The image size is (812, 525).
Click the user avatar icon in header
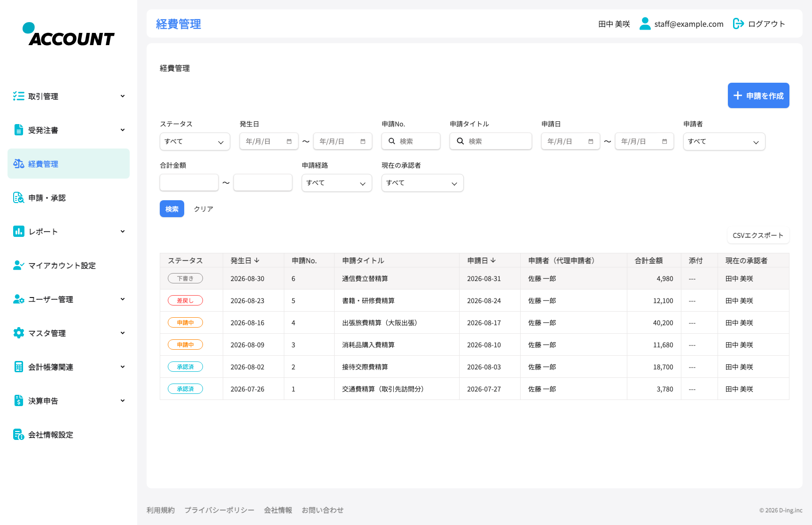(x=645, y=24)
